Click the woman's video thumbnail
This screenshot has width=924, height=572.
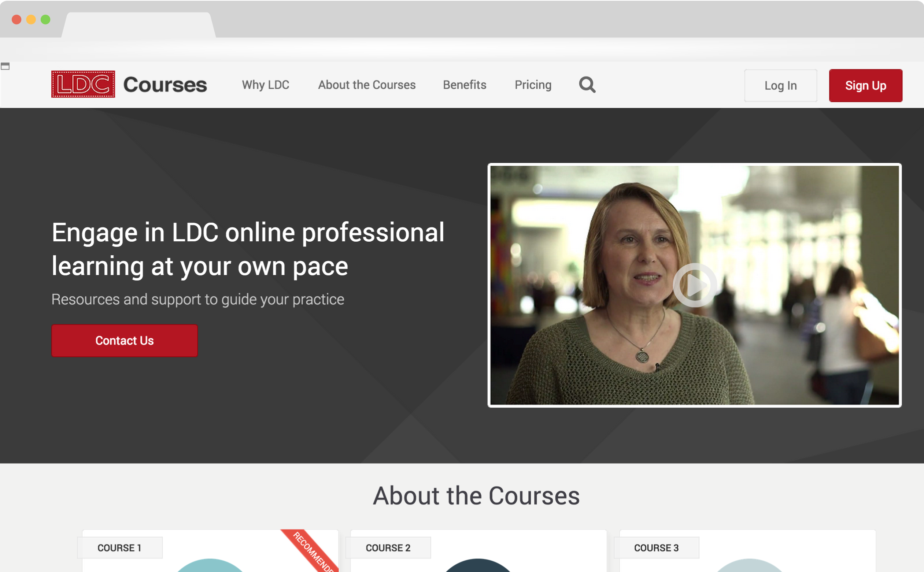tap(695, 285)
